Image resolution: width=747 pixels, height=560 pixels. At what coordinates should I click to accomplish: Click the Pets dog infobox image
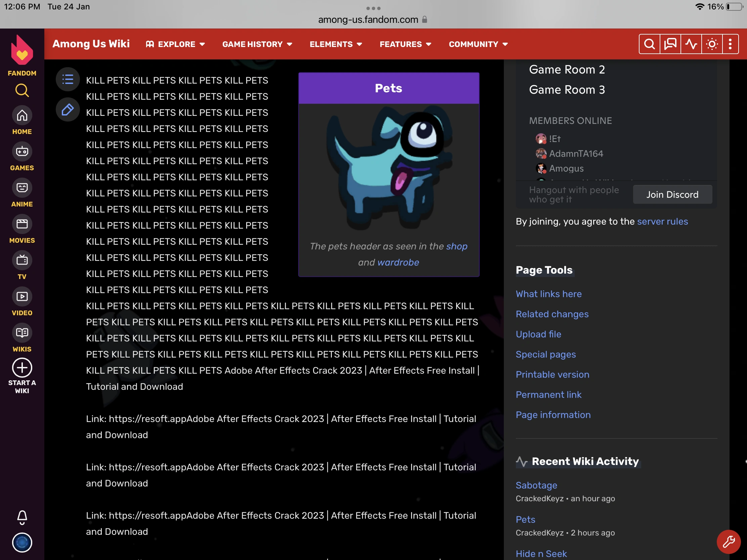click(x=388, y=168)
